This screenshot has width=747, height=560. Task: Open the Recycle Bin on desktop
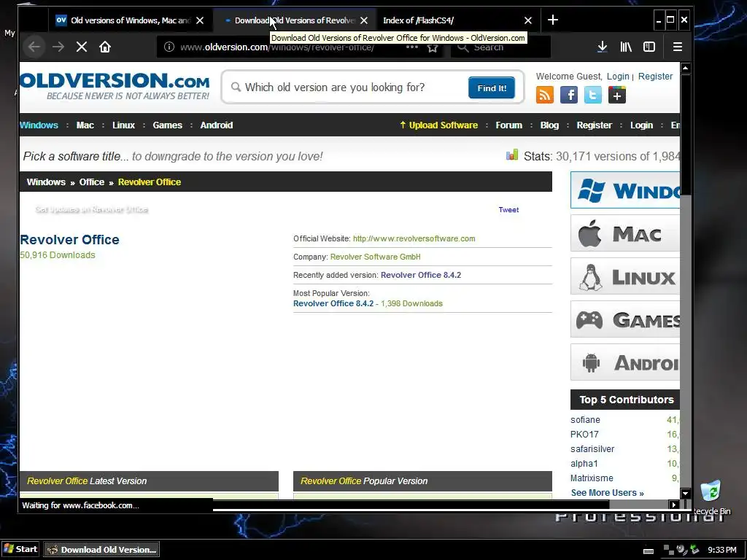click(711, 497)
